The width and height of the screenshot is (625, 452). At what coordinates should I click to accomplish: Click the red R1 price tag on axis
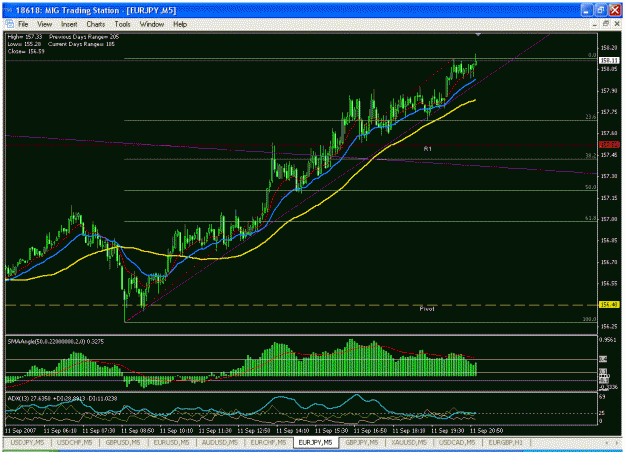(x=609, y=145)
